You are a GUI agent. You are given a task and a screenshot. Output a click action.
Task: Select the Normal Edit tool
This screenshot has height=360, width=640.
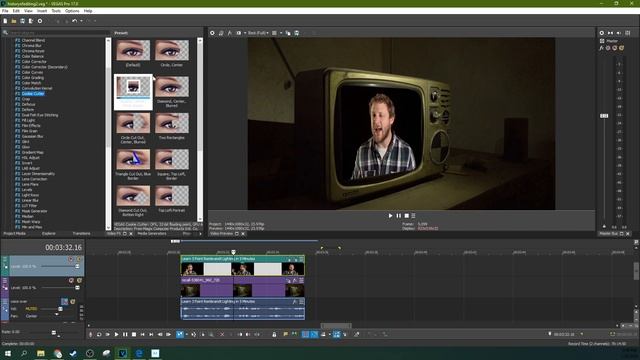(180, 334)
